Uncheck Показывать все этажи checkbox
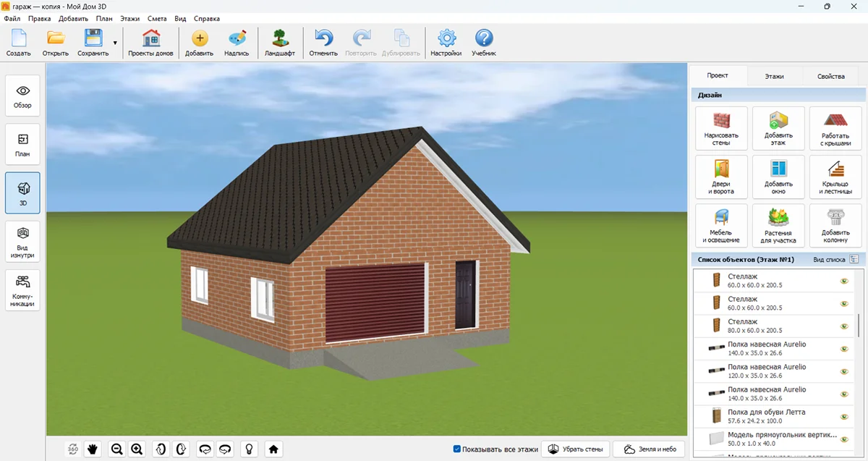 [x=457, y=449]
